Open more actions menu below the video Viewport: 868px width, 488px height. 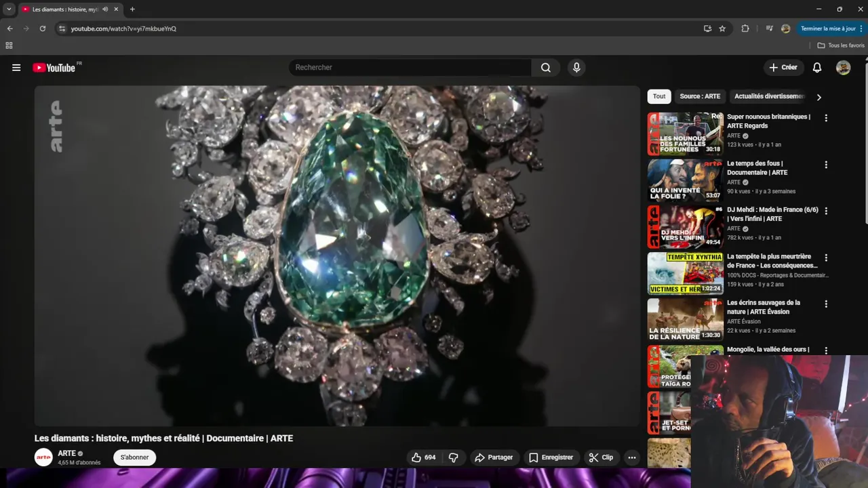coord(632,457)
